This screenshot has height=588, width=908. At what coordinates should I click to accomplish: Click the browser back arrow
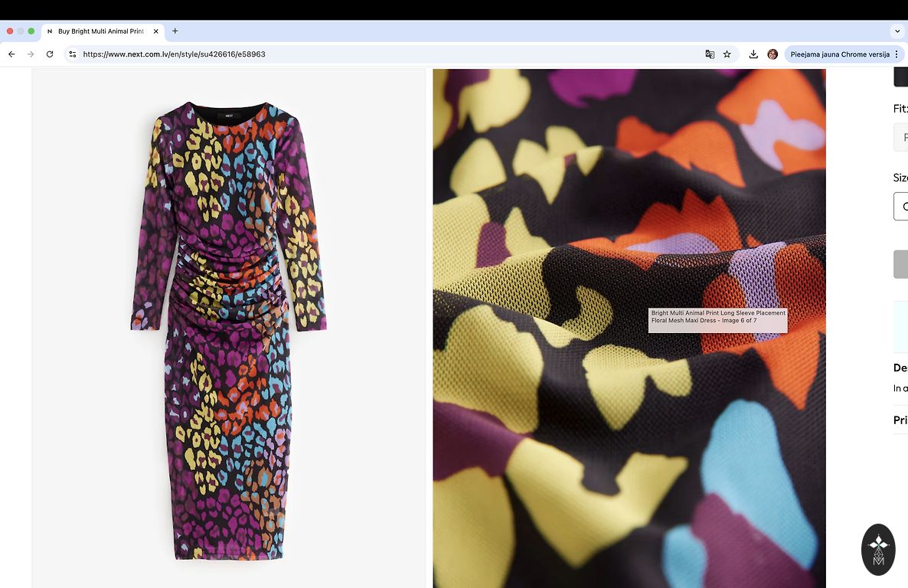[x=11, y=54]
